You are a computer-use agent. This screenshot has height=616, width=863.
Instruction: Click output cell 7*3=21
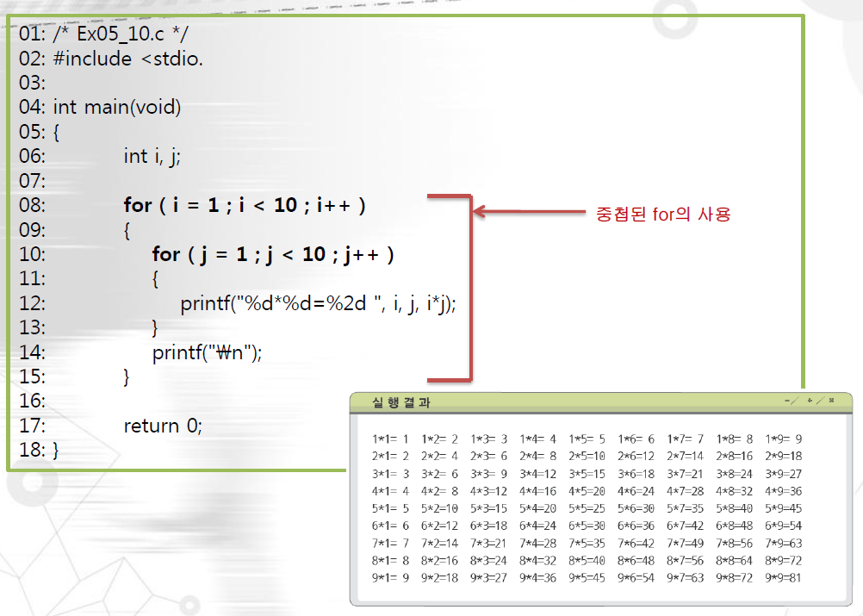pos(488,544)
